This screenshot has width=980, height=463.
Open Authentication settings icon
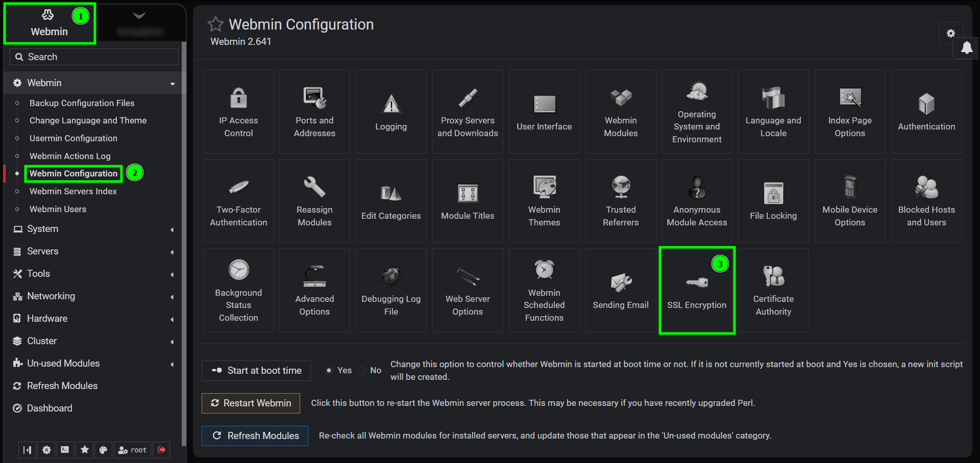pos(926,112)
